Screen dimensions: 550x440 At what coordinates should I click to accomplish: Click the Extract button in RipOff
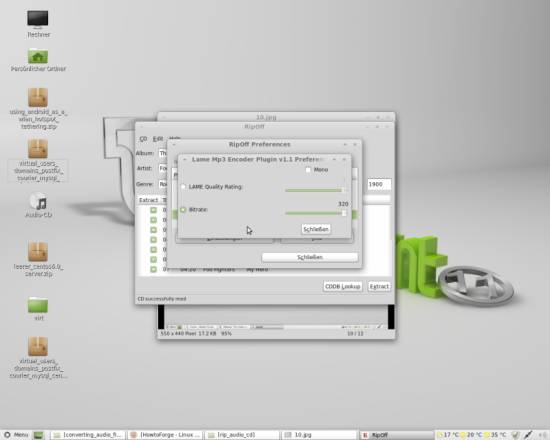click(379, 287)
